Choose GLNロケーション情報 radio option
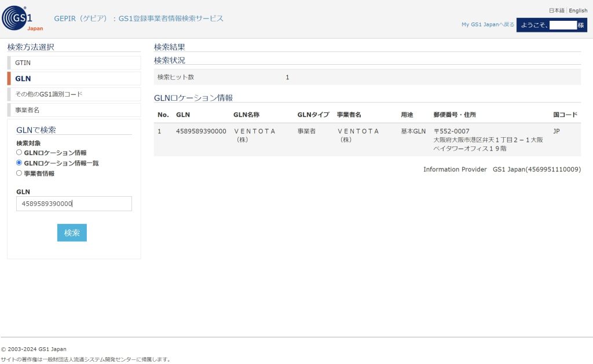The image size is (593, 364). tap(19, 152)
